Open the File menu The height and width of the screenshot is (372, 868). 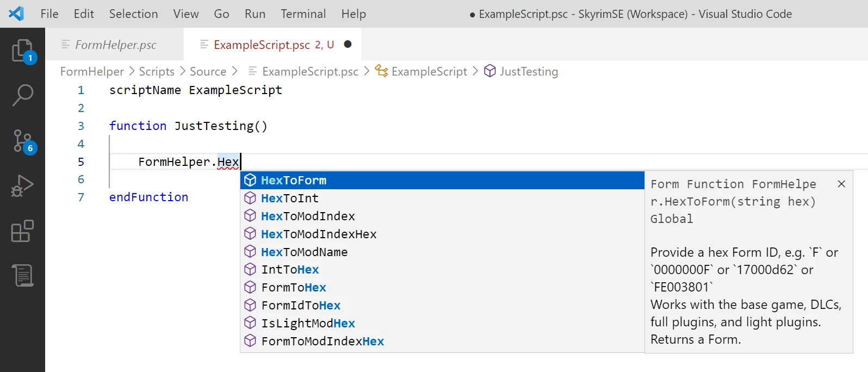(x=49, y=14)
